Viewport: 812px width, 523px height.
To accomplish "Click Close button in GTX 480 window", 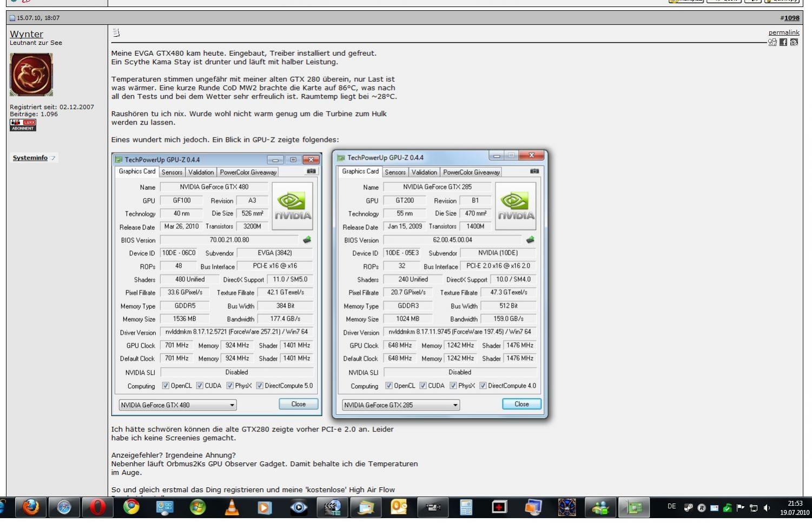I will pyautogui.click(x=298, y=404).
